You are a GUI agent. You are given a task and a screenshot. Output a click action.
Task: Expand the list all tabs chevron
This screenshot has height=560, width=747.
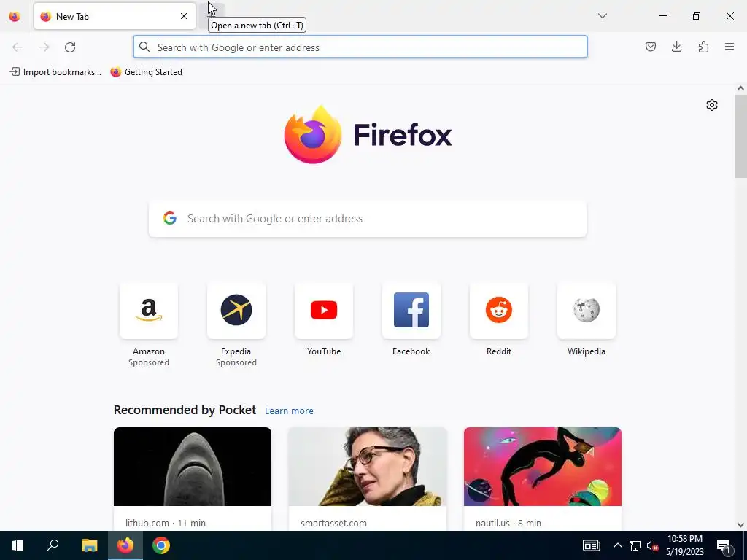click(x=603, y=16)
